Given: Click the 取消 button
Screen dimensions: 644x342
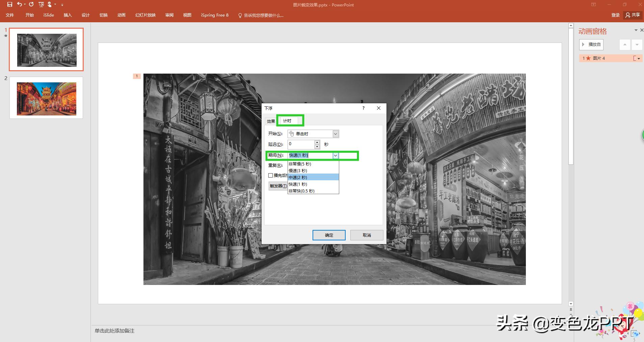Looking at the screenshot, I should coord(367,235).
